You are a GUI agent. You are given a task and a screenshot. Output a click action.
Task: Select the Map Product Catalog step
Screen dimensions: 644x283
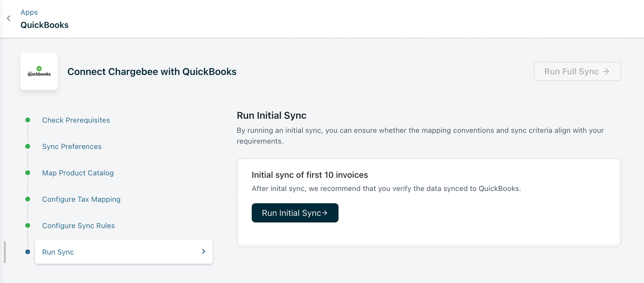(x=78, y=173)
